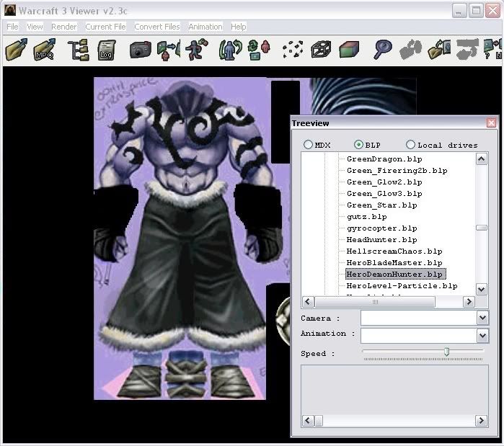Screen dimensions: 504x446
Task: Select HeroDemonHunter.blp in the tree
Action: [x=396, y=275]
